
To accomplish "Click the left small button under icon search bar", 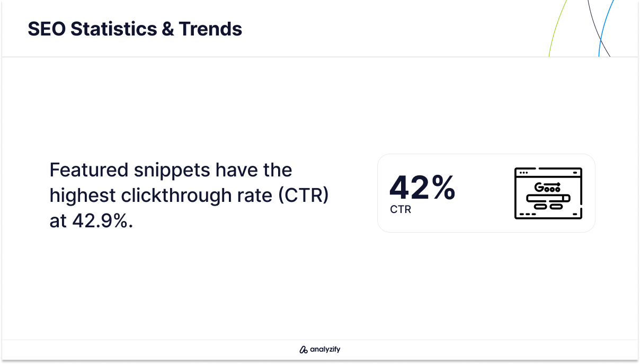I will (540, 207).
